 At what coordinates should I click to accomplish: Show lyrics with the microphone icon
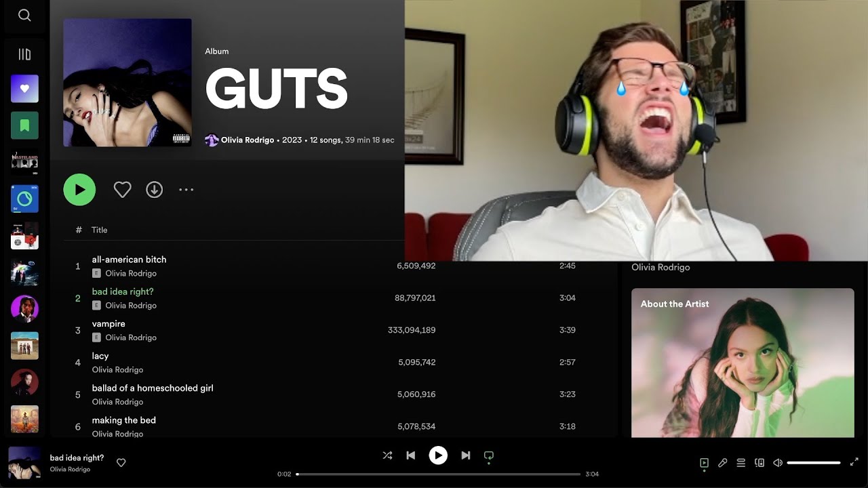(723, 463)
